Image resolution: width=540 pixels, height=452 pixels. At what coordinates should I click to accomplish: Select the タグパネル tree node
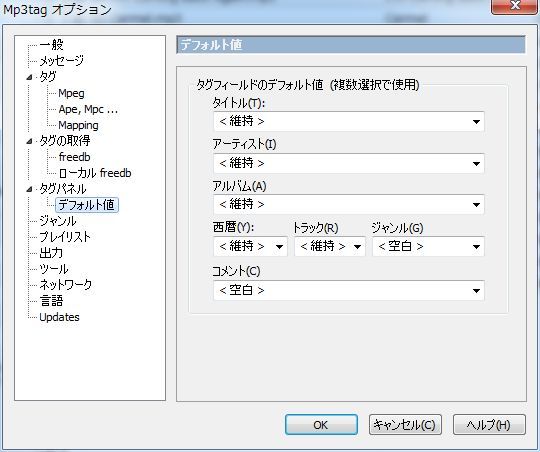[62, 189]
